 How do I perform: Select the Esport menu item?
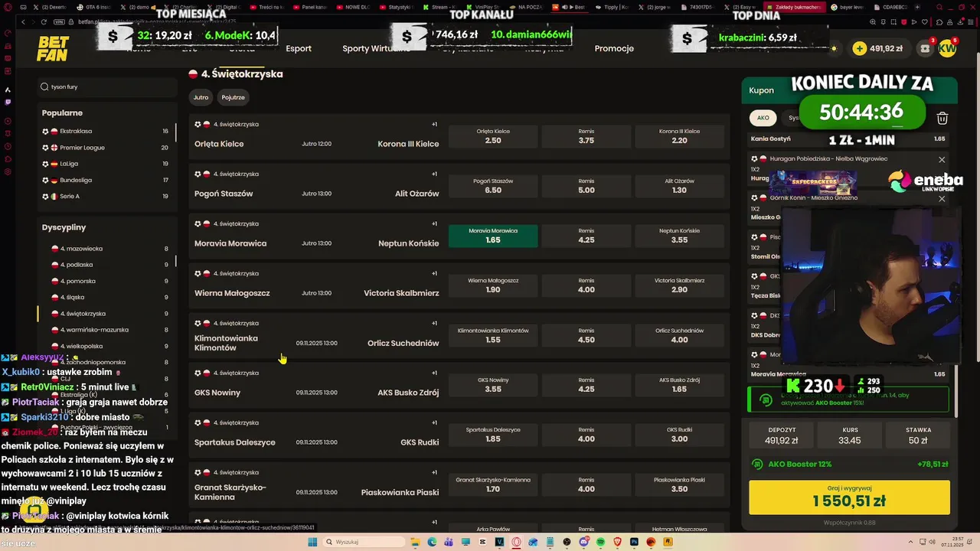click(x=299, y=48)
